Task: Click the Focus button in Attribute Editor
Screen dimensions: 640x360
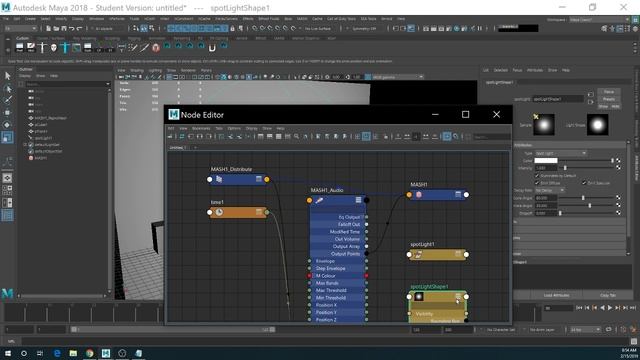Action: [x=609, y=92]
